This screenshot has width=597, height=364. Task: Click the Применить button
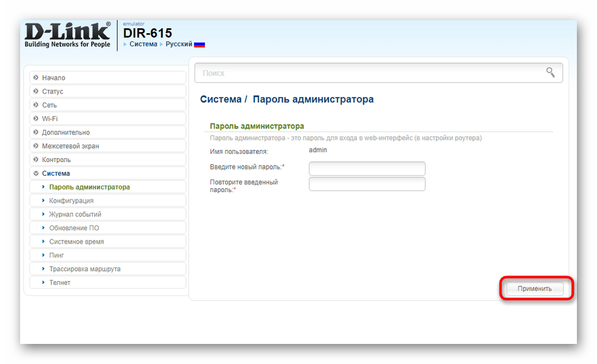[x=535, y=289]
